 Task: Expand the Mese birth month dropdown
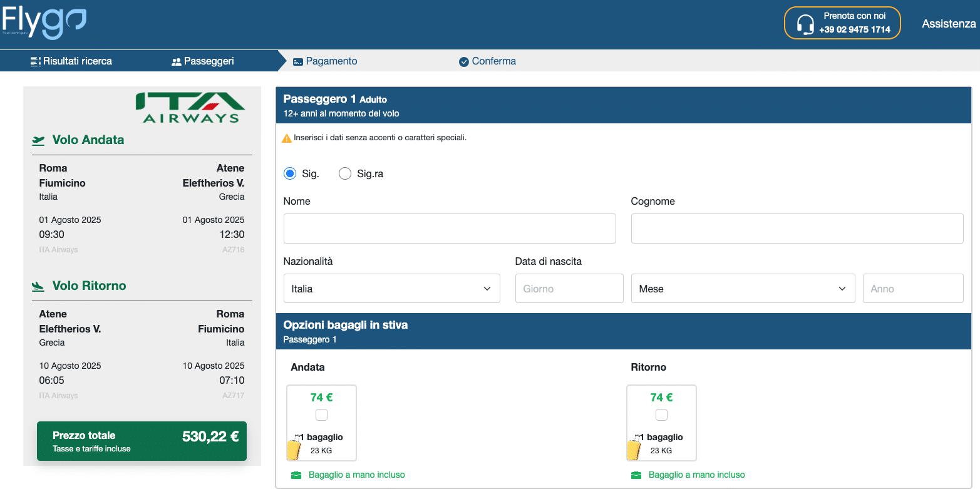(743, 289)
